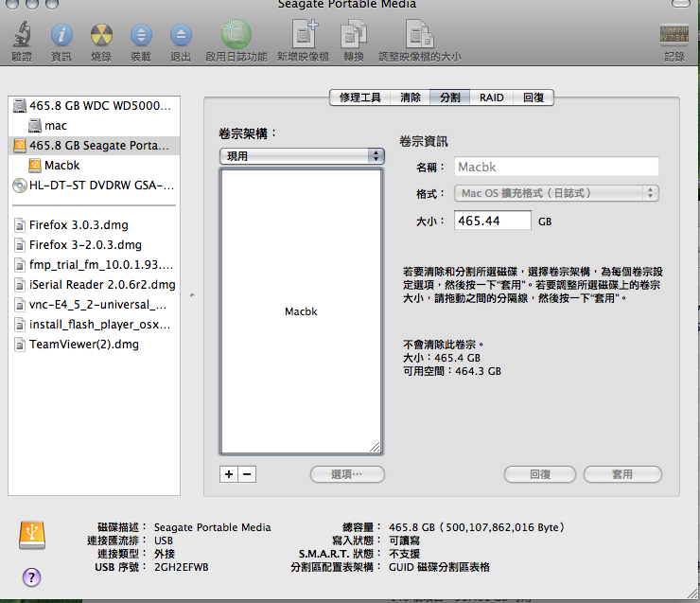
Task: Click the partition resize handle corner
Action: [375, 447]
